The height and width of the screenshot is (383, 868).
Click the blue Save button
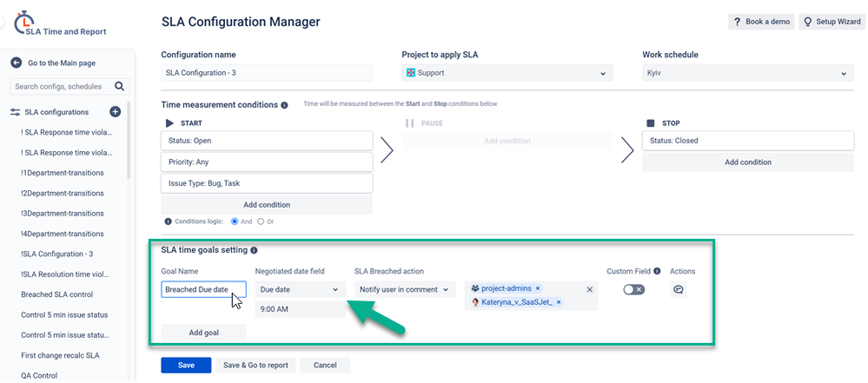186,366
